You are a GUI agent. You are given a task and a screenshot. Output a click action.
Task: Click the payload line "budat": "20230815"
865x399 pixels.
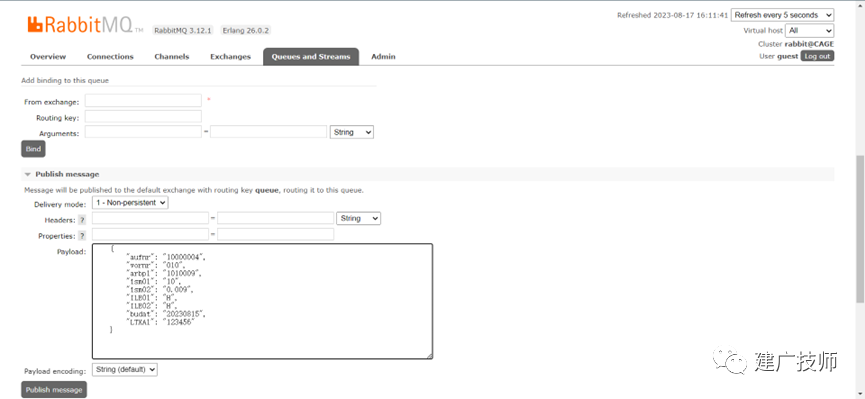tap(167, 314)
